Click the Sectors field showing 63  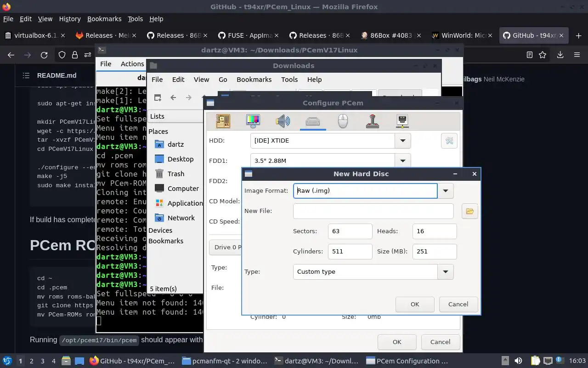[350, 231]
